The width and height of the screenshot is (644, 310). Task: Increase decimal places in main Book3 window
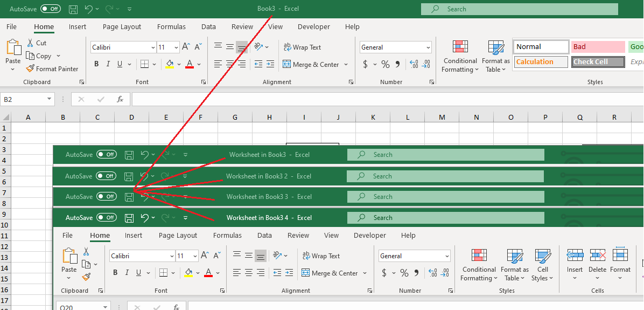click(415, 64)
